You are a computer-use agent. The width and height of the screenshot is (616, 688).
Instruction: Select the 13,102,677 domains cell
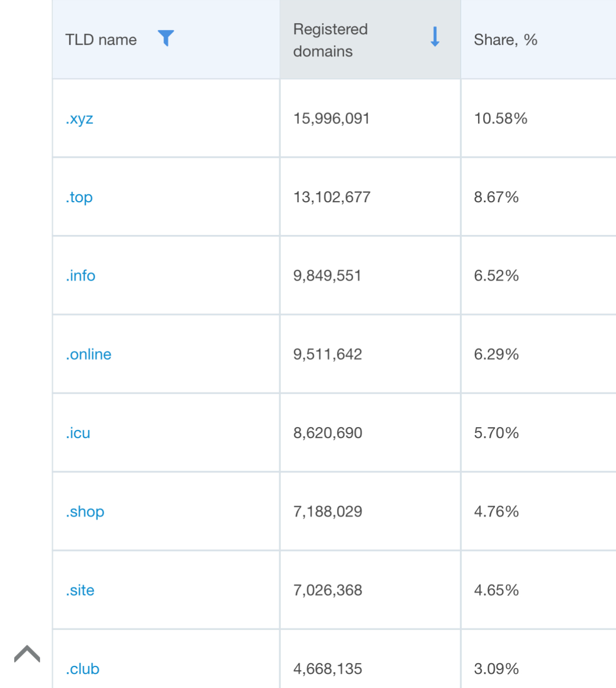point(332,197)
